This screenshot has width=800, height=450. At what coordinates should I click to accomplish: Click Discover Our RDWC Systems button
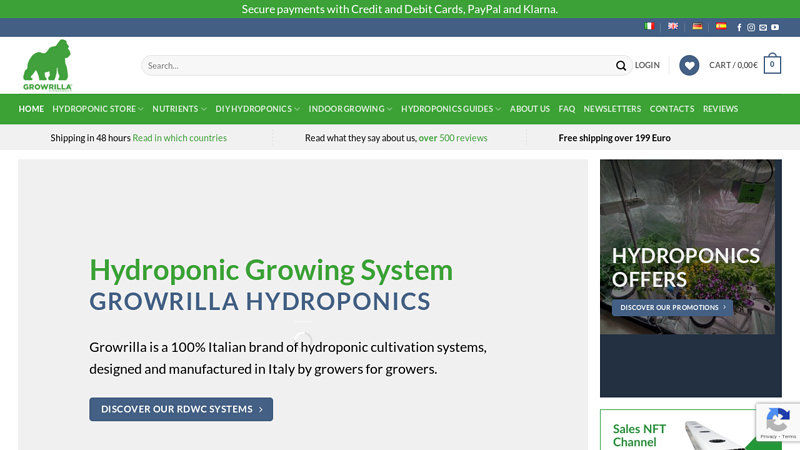pyautogui.click(x=181, y=409)
